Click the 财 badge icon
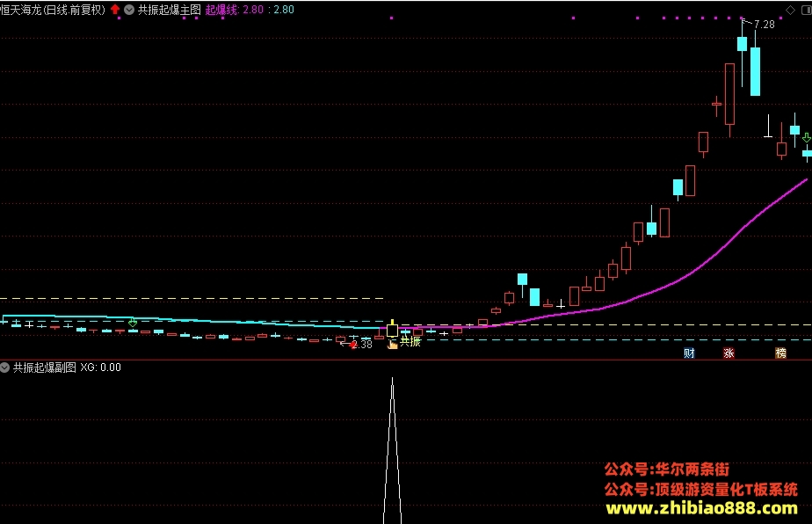Image resolution: width=812 pixels, height=524 pixels. point(689,353)
